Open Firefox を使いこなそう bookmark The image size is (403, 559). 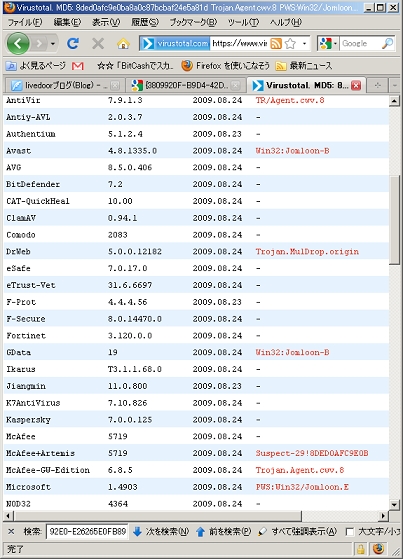[x=225, y=66]
